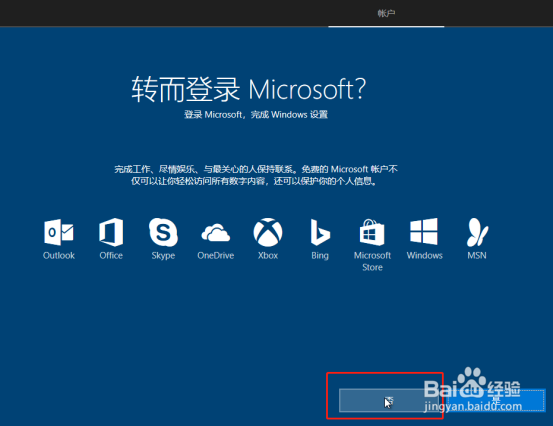Click subtitle 登录 Microsoft，完成 Windows 设置

pos(256,115)
